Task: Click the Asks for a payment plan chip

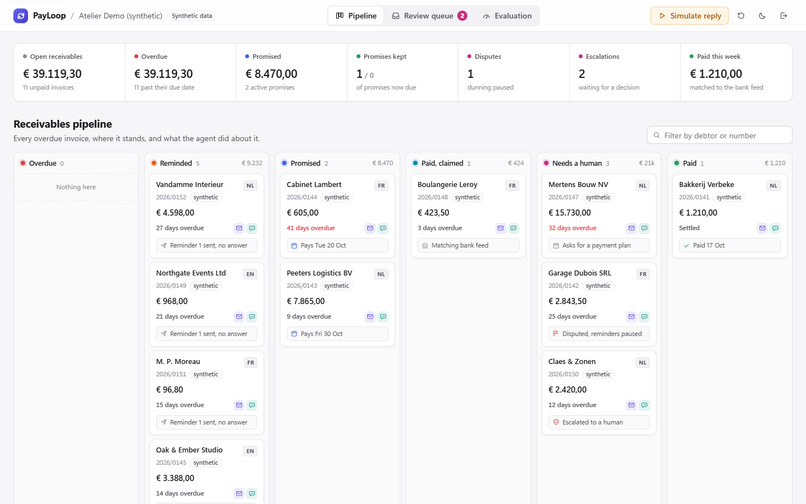Action: click(x=599, y=245)
